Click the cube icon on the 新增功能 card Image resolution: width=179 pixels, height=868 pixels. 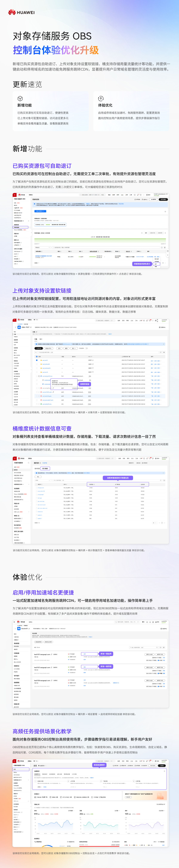pyautogui.click(x=20, y=98)
